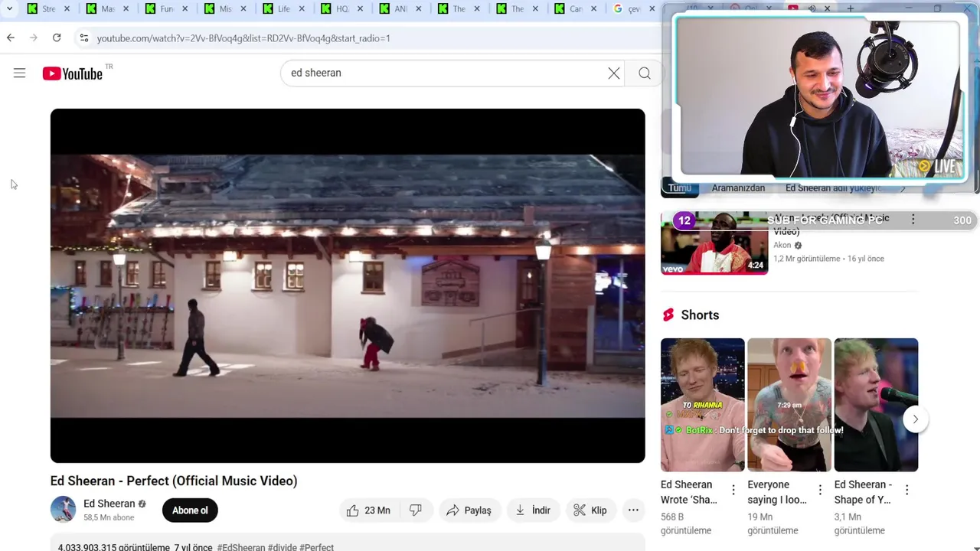Close the "Life" tab
The width and height of the screenshot is (980, 551).
(x=302, y=9)
